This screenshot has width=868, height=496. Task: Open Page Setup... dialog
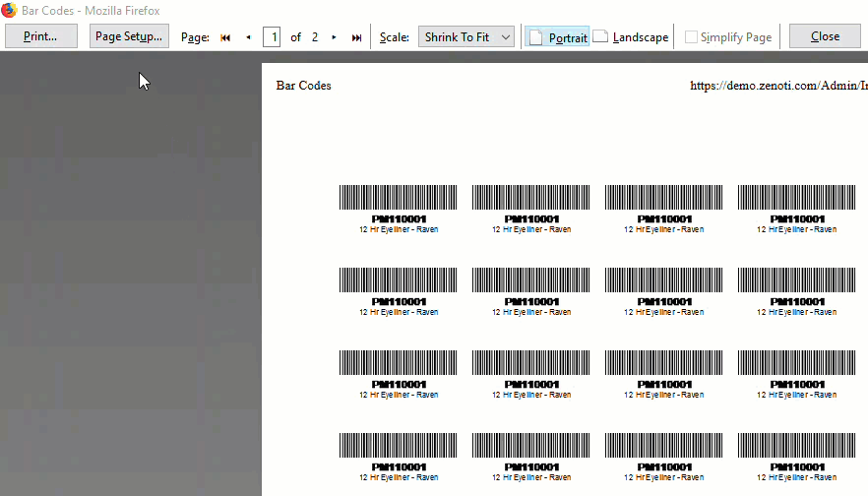pyautogui.click(x=129, y=36)
